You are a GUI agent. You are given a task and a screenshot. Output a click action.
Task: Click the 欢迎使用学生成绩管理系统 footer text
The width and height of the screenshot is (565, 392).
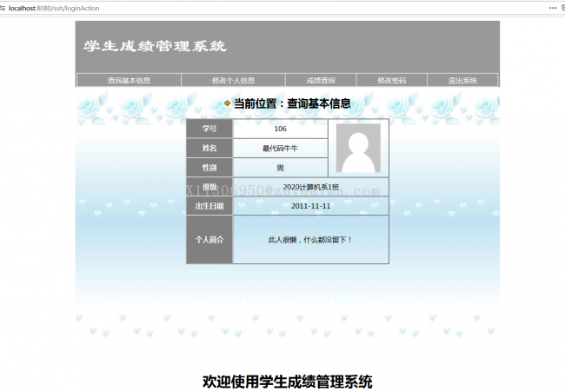(x=287, y=382)
